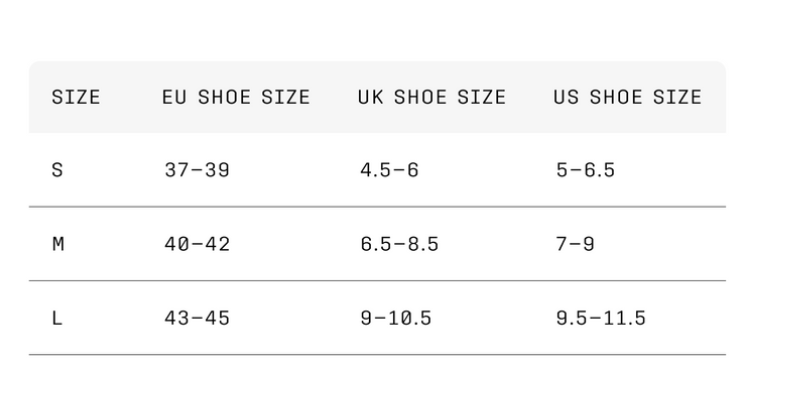786x404 pixels.
Task: Click the UK 6.5–8.5 value
Action: 399,244
